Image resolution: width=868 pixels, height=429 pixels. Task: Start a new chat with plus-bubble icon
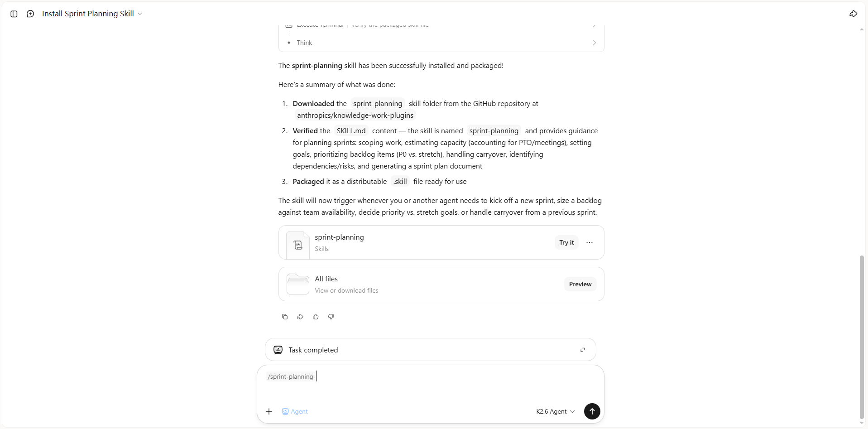click(x=30, y=14)
